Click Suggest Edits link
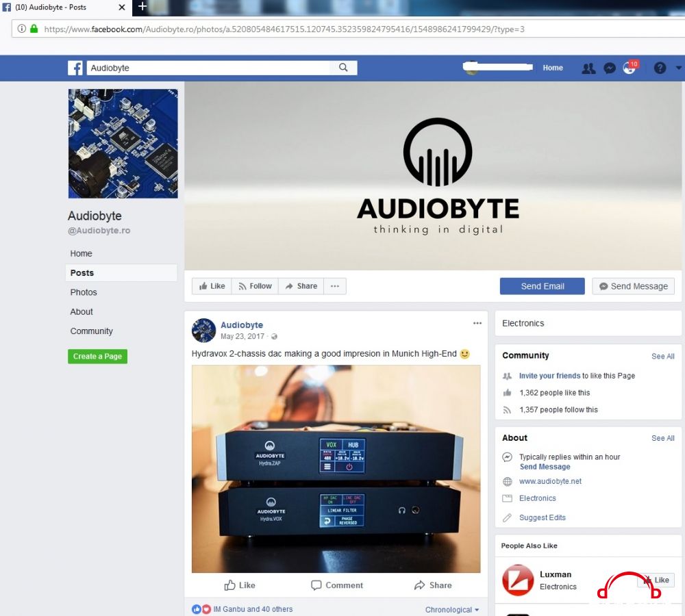The width and height of the screenshot is (685, 616). 542,517
